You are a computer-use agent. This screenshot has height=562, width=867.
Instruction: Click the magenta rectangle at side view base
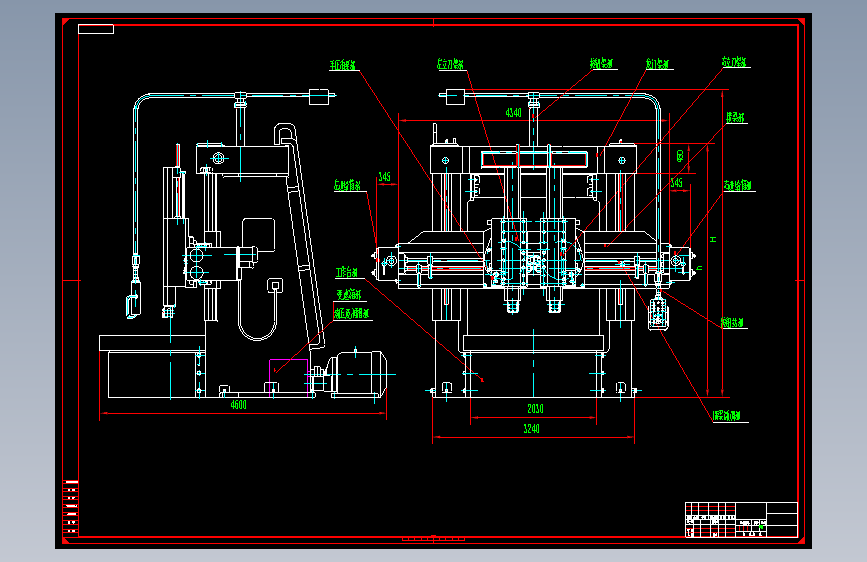(x=289, y=378)
